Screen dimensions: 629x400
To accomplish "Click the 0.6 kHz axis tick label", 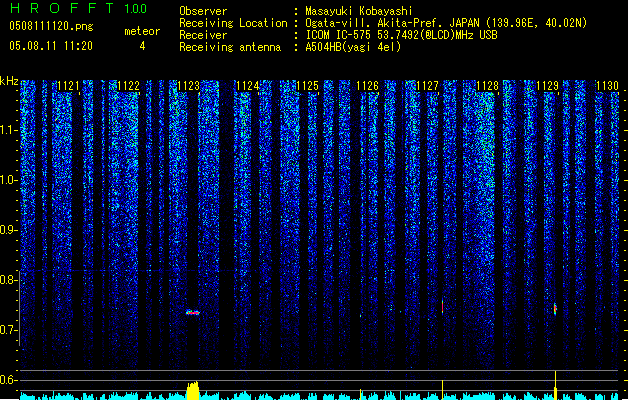I will coord(8,380).
